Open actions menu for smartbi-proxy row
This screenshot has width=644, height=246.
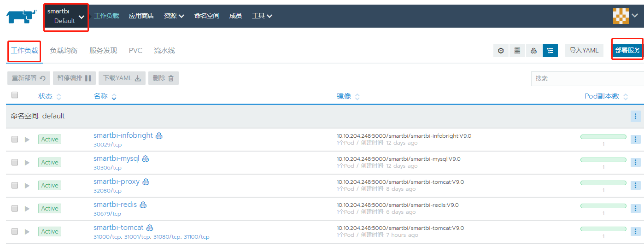pos(635,185)
